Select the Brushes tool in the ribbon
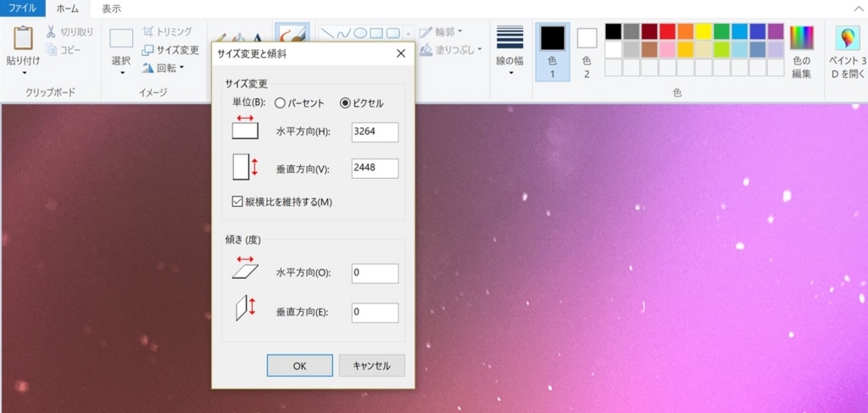Image resolution: width=868 pixels, height=413 pixels. click(x=292, y=34)
